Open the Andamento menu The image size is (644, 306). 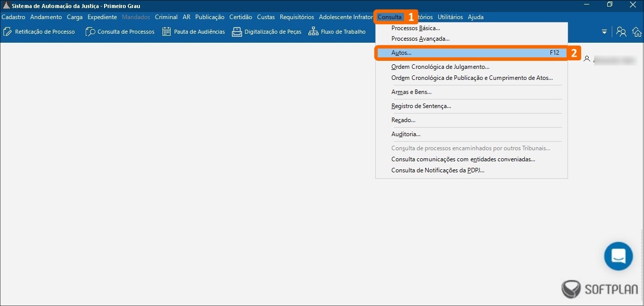(46, 17)
